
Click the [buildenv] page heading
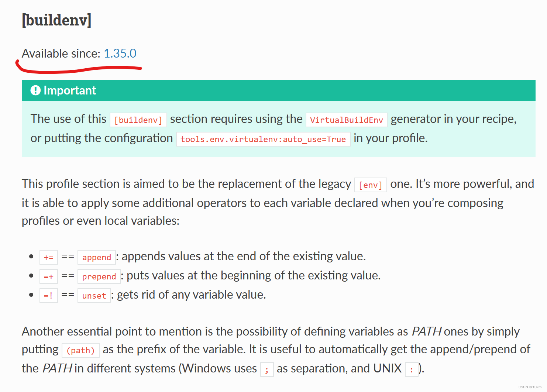(56, 20)
